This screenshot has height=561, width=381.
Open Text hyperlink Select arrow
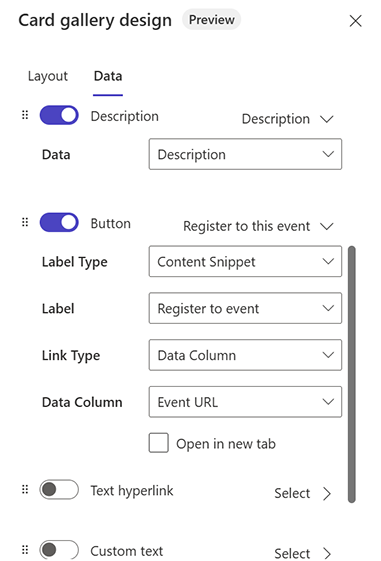coord(327,493)
